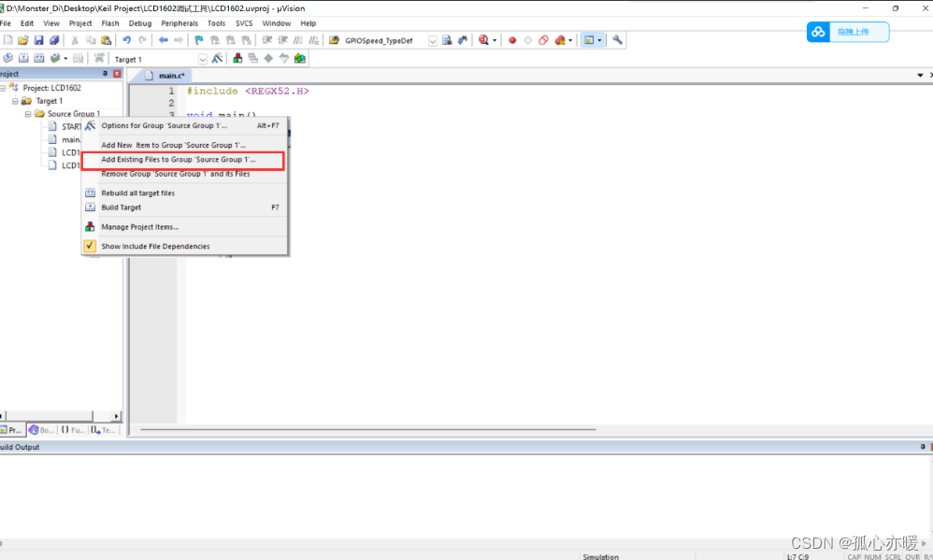Select the Templates tab at panel bottom
This screenshot has width=933, height=560.
(x=104, y=430)
